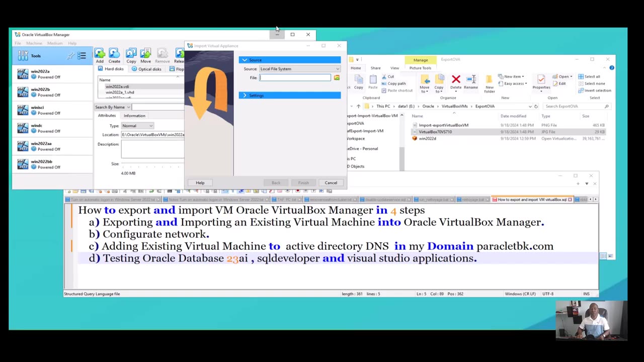Click Invert selection in Explorer ribbon
Screen dimensions: 644x362
pyautogui.click(x=594, y=90)
